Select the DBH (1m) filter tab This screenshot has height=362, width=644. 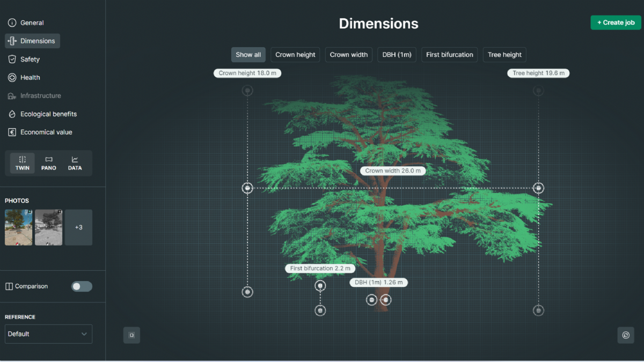point(397,55)
